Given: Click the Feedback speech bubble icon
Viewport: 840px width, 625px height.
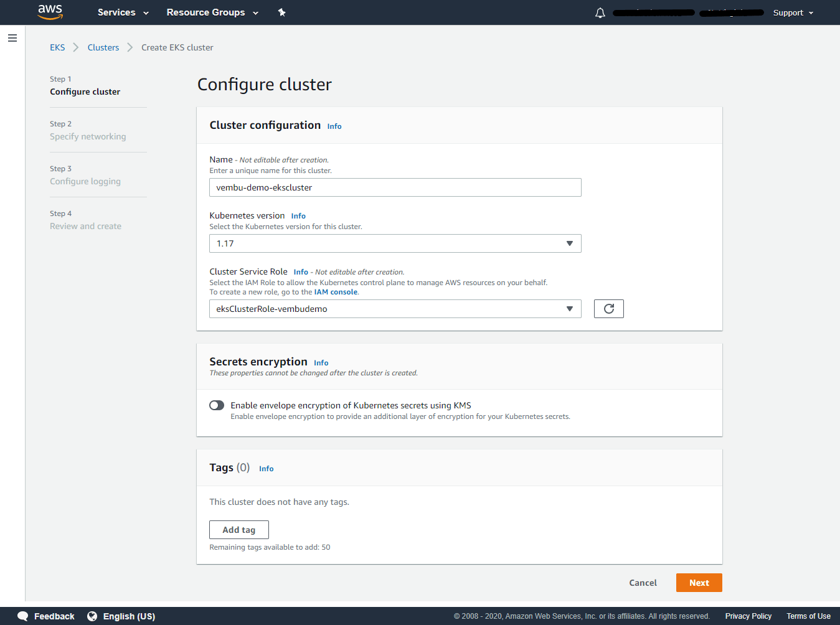Looking at the screenshot, I should point(23,616).
